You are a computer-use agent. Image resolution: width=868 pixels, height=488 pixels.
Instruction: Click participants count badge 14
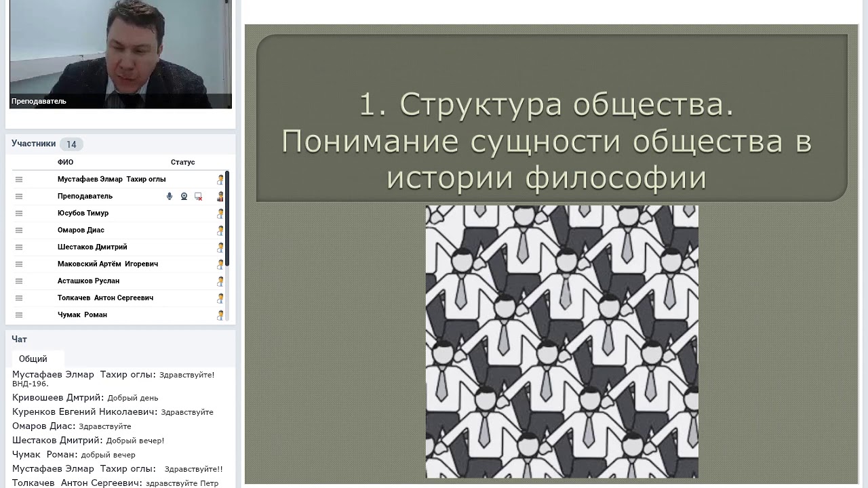(x=71, y=144)
